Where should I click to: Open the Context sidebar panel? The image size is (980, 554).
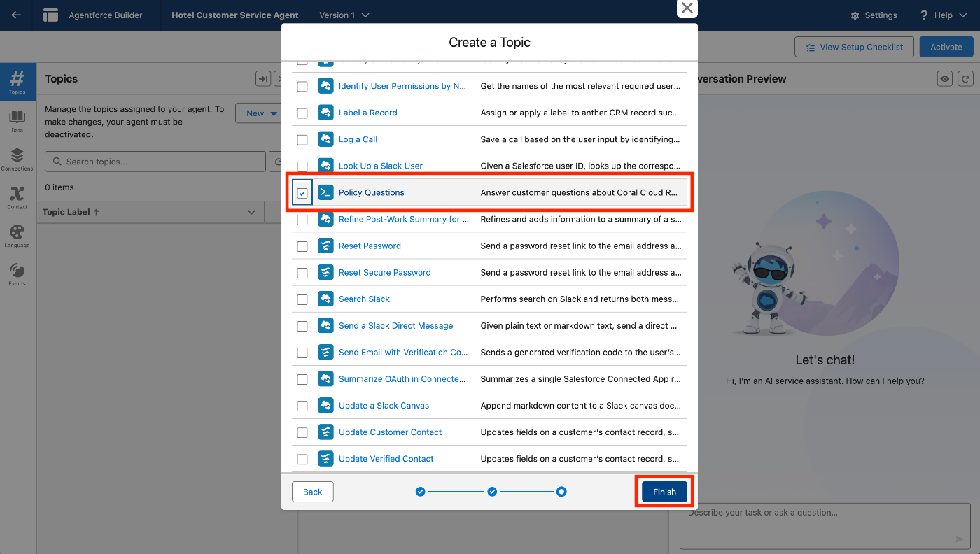(17, 198)
